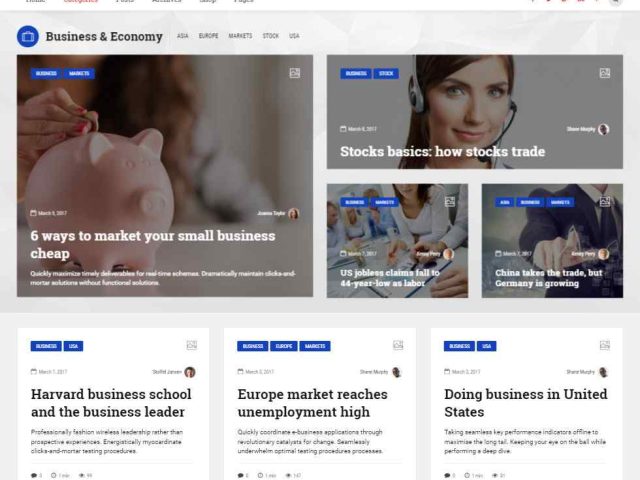
Task: Click author avatar on Stocks basics post
Action: coord(603,129)
